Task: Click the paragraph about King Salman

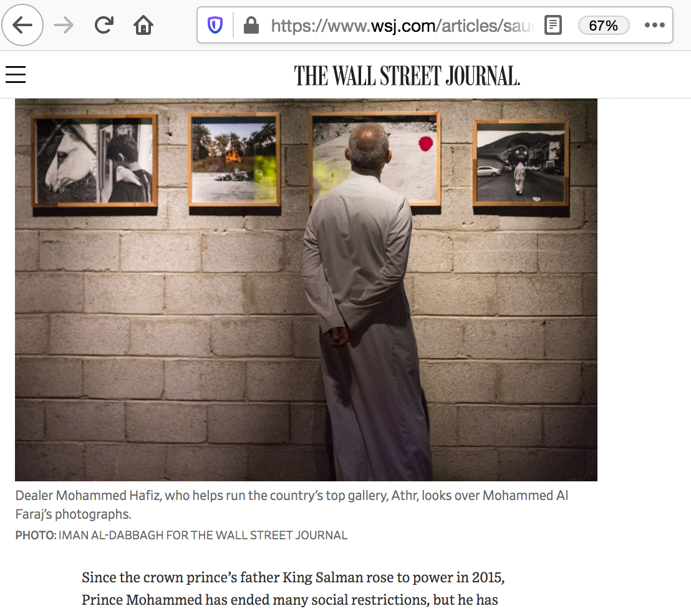Action: pos(293,589)
